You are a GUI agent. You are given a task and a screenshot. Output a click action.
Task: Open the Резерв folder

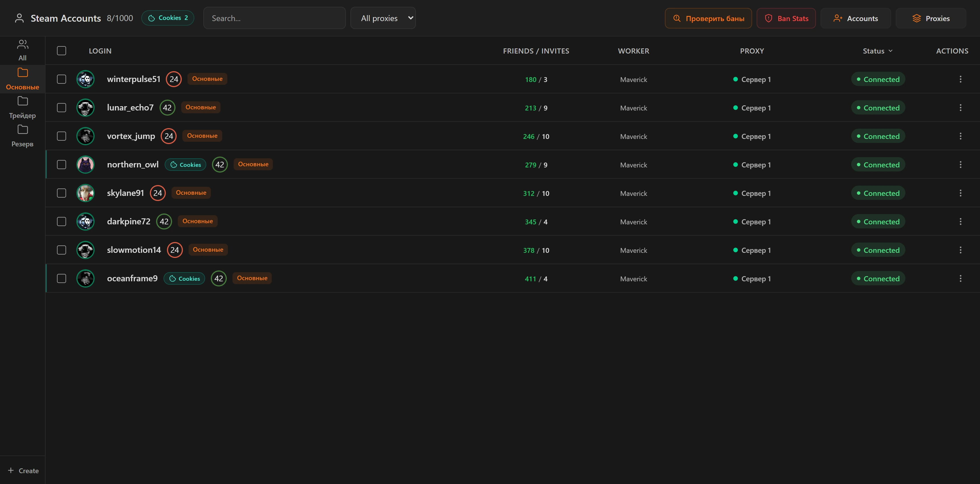click(23, 136)
